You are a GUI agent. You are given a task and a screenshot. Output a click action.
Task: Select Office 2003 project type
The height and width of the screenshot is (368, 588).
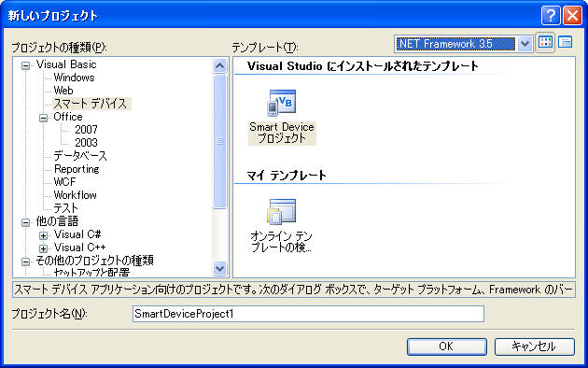tap(86, 143)
